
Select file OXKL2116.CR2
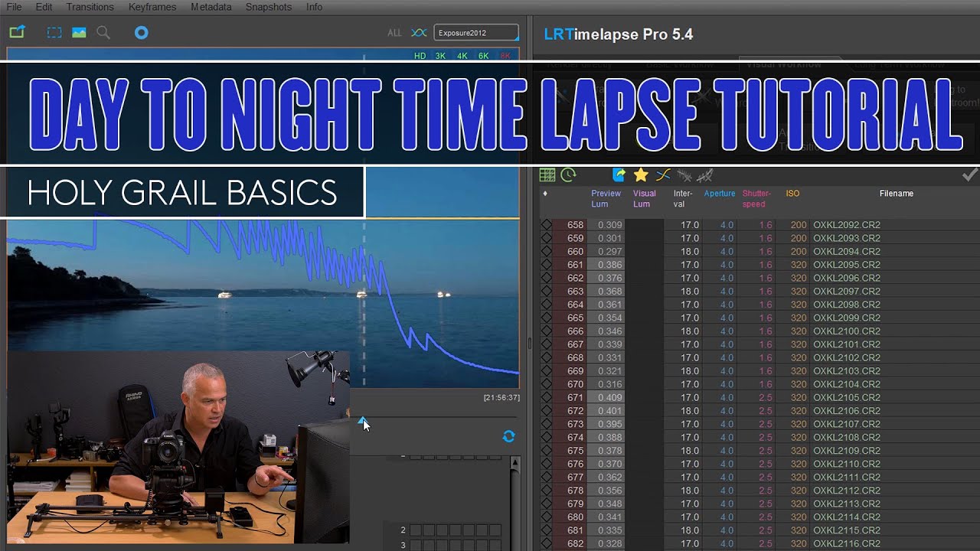tap(847, 543)
